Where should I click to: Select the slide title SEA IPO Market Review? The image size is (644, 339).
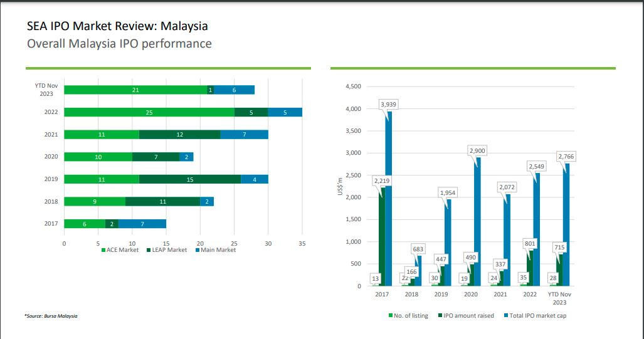pos(117,26)
